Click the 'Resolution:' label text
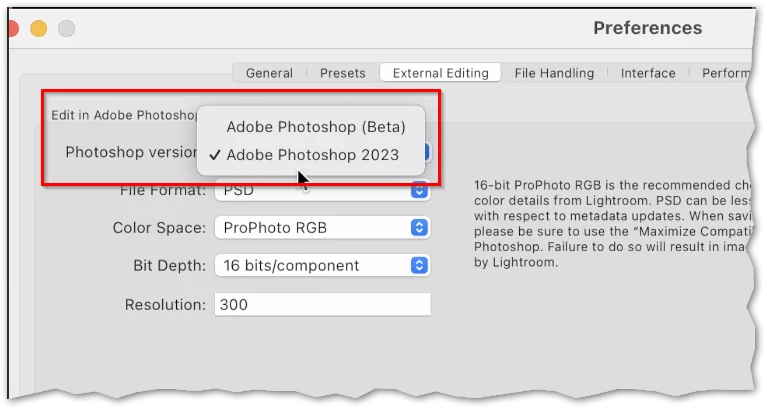 (x=165, y=304)
